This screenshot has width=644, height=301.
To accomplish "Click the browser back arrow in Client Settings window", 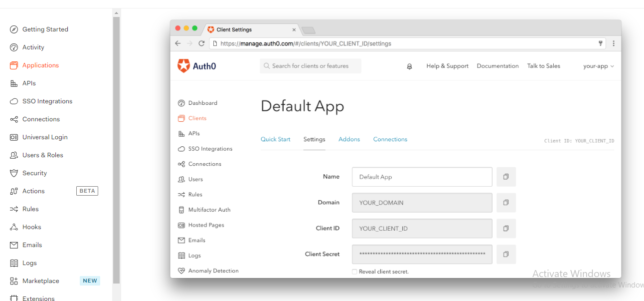I will 178,43.
